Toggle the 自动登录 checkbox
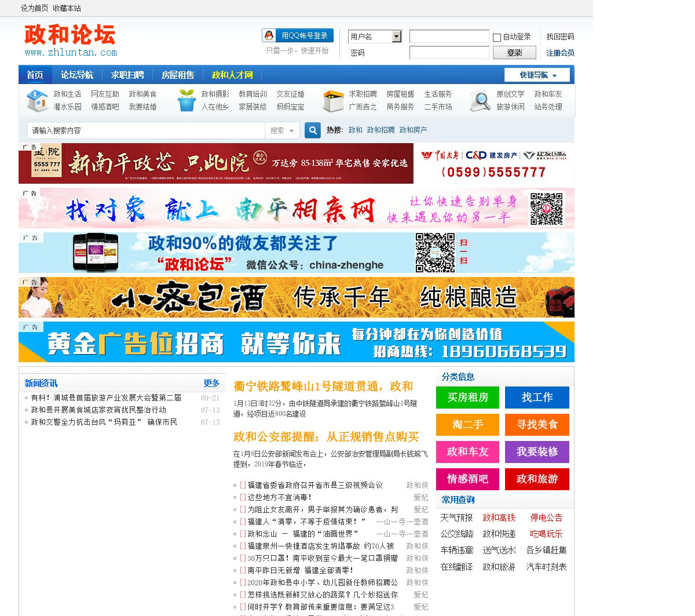The height and width of the screenshot is (616, 695). pos(497,38)
